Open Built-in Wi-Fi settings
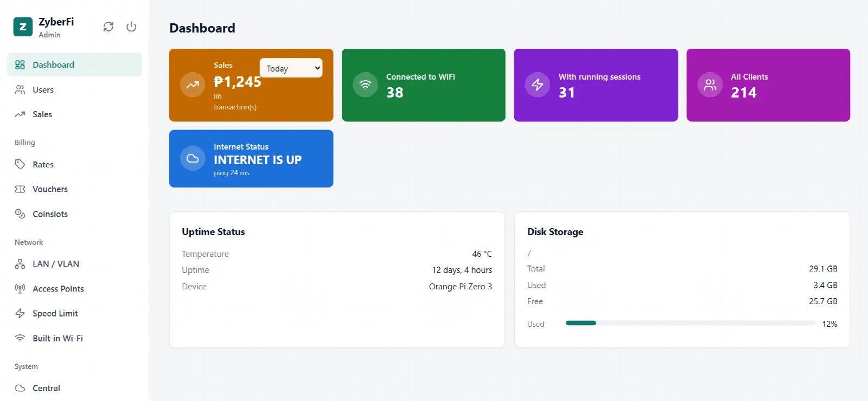 click(75, 338)
